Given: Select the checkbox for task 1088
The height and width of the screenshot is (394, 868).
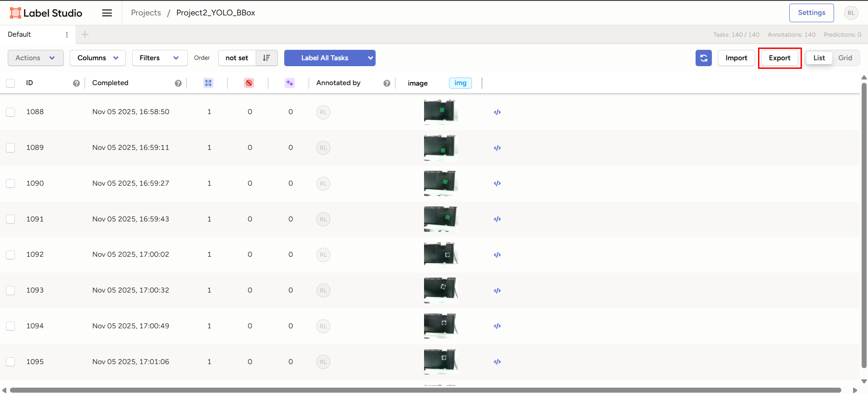Looking at the screenshot, I should tap(10, 112).
